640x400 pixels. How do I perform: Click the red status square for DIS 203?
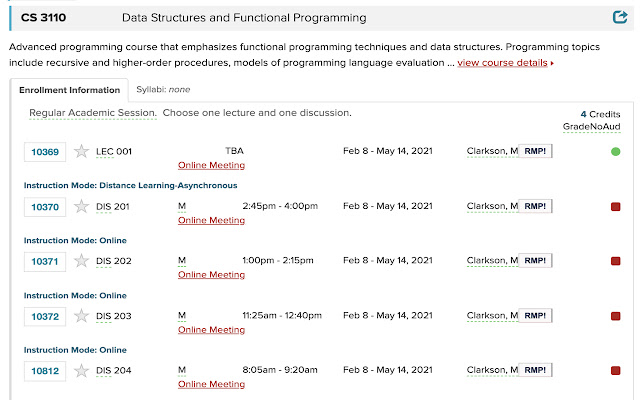[616, 317]
